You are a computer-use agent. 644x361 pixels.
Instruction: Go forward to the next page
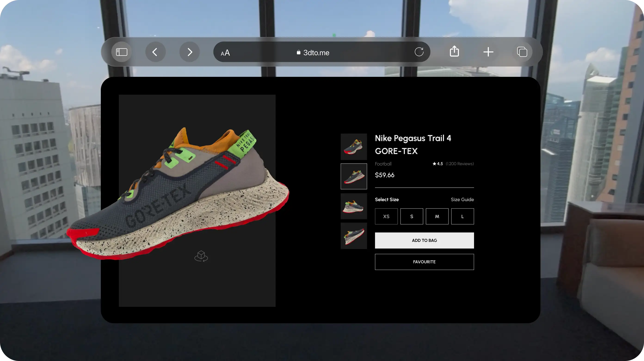pos(189,52)
